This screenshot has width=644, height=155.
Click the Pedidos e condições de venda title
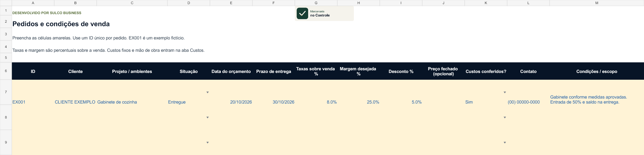click(x=61, y=24)
